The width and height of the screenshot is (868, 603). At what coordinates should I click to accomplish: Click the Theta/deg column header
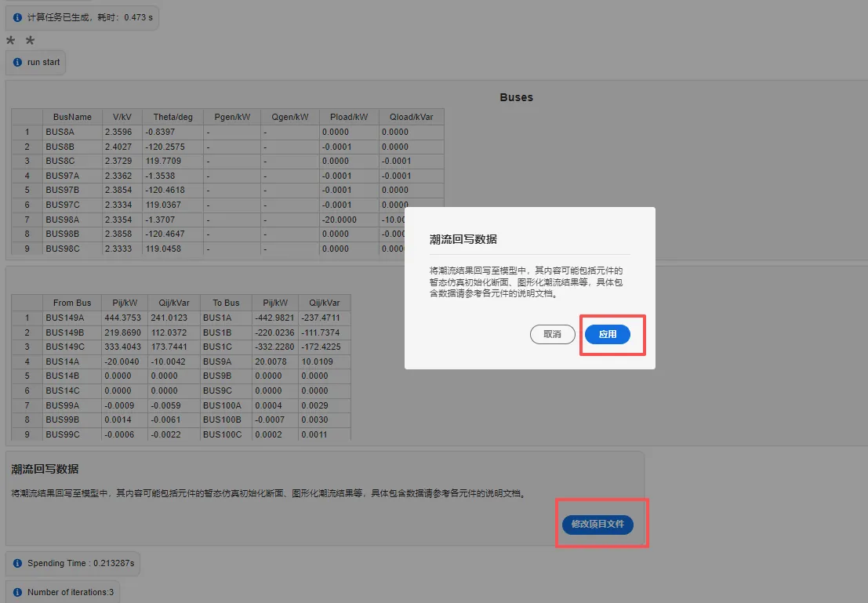(x=173, y=117)
